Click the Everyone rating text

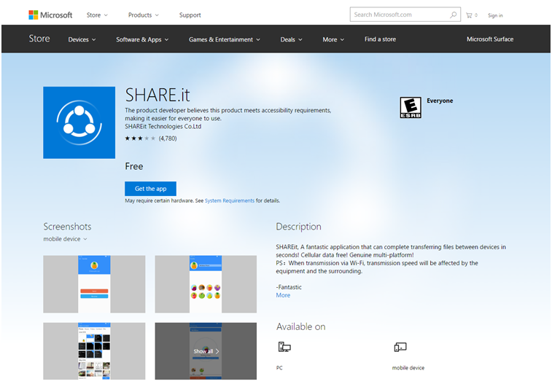(x=440, y=101)
